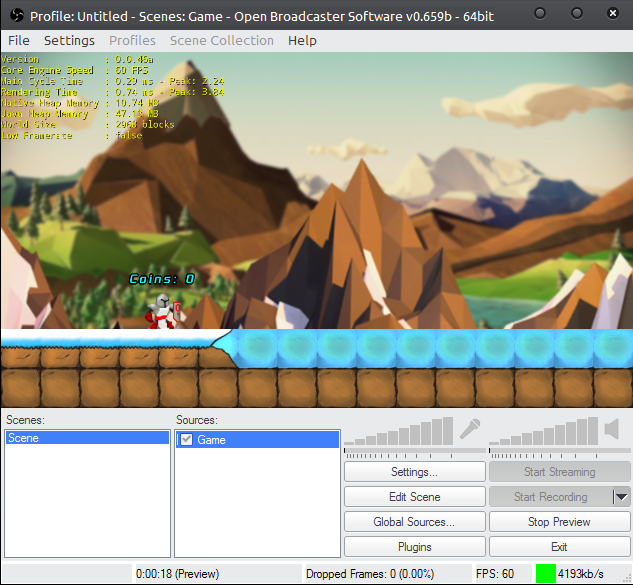Open the Settings menu
633x585 pixels.
[x=69, y=40]
